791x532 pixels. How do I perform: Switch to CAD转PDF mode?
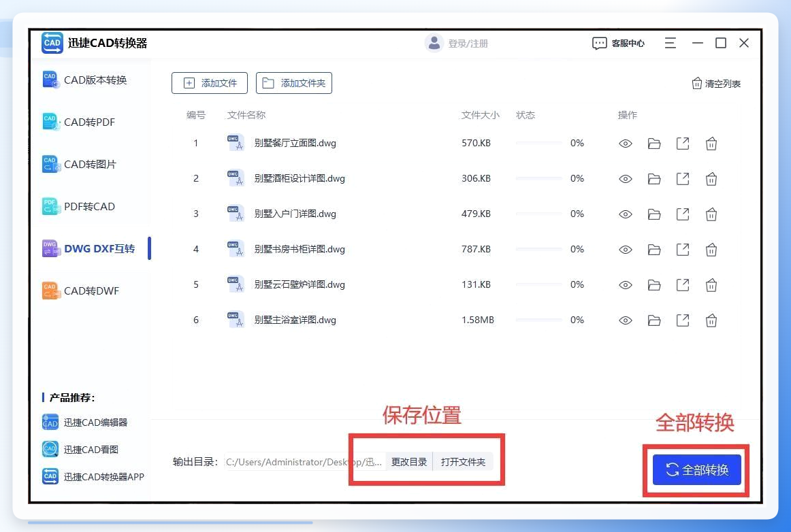pyautogui.click(x=79, y=122)
